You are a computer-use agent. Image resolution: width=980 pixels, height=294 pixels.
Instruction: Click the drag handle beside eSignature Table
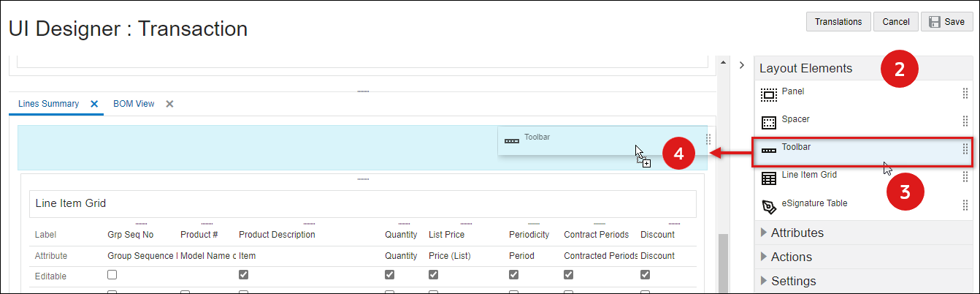point(965,206)
